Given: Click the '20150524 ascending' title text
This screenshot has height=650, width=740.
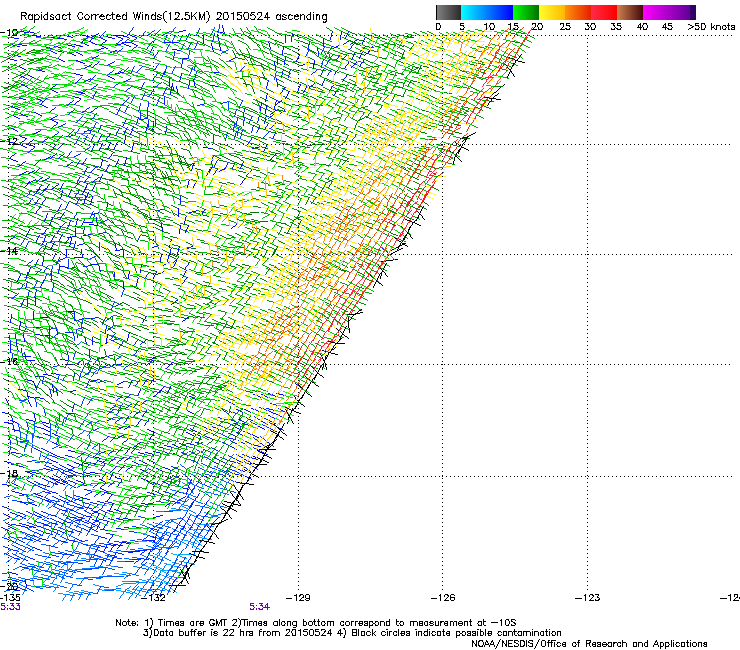Looking at the screenshot, I should pyautogui.click(x=272, y=17).
